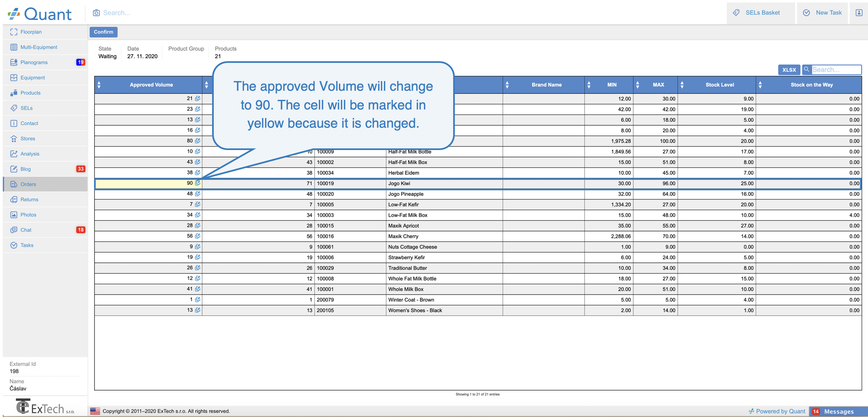
Task: Open the SELs sidebar item
Action: point(45,108)
